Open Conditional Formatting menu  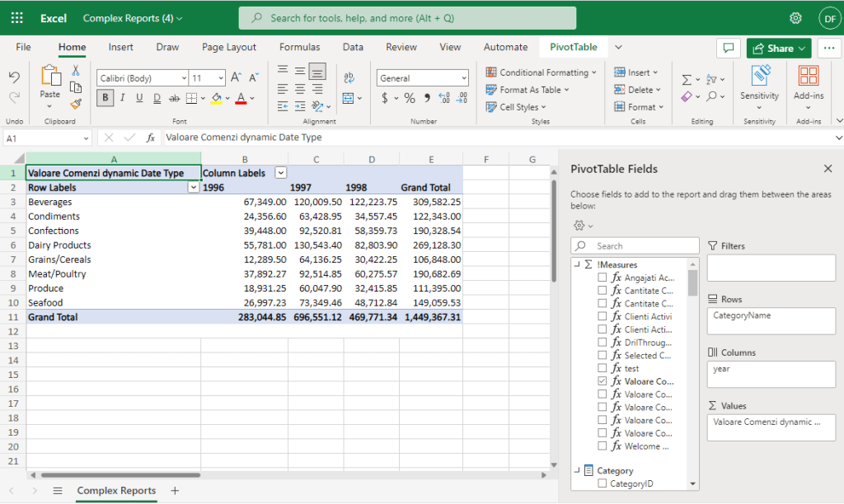541,72
